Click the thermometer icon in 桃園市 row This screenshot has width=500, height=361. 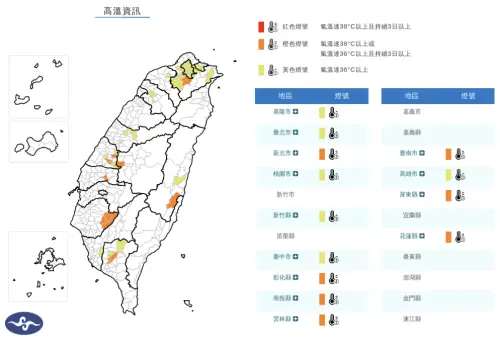coord(334,175)
